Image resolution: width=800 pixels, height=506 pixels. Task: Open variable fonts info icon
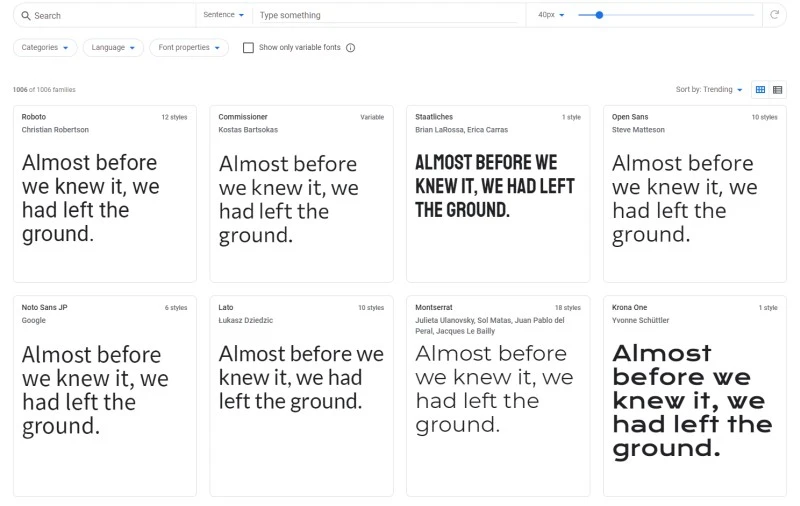pos(351,47)
